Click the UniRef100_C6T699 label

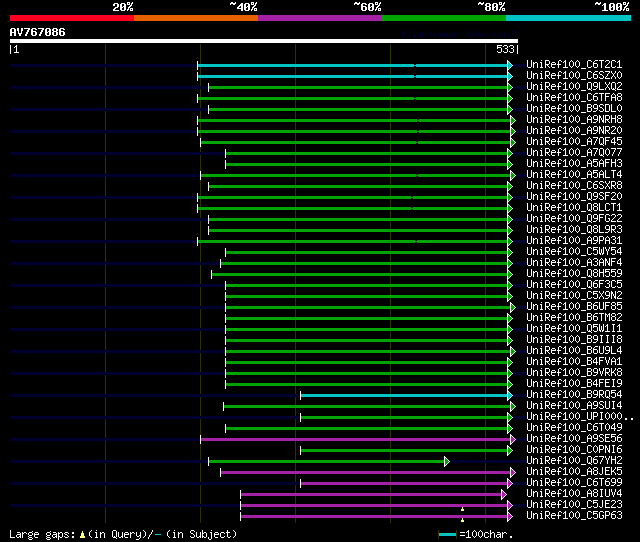(x=574, y=483)
